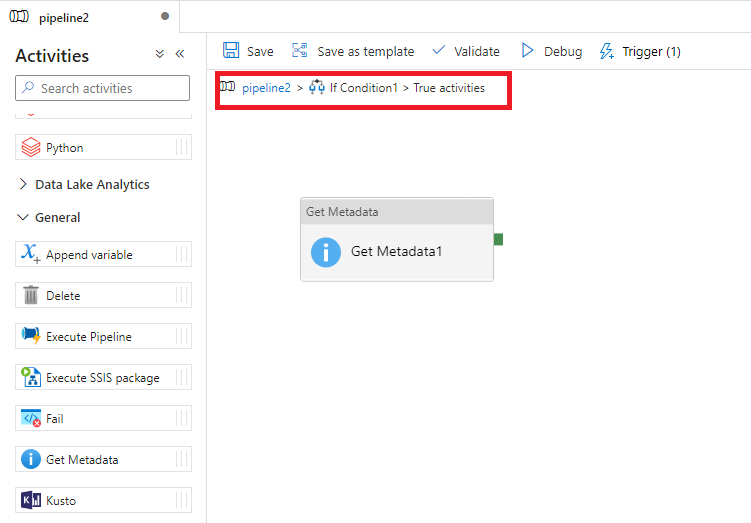This screenshot has width=751, height=523.
Task: Click True activities breadcrumb text
Action: pos(449,88)
